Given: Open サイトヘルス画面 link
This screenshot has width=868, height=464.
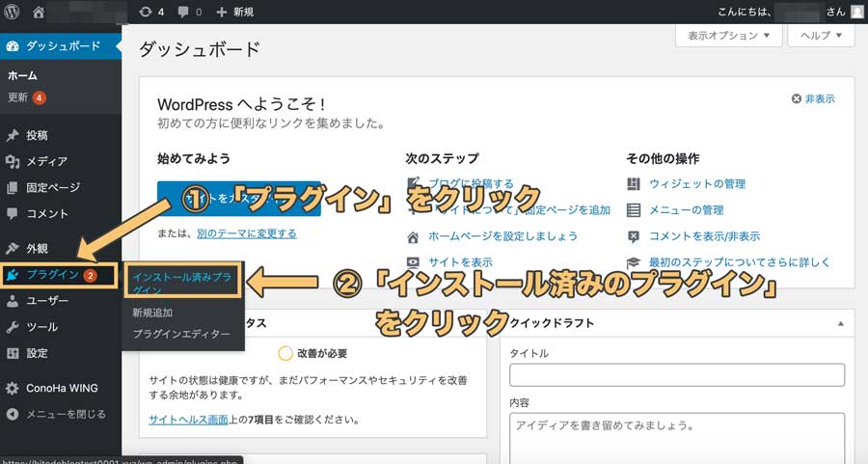Looking at the screenshot, I should (x=189, y=420).
